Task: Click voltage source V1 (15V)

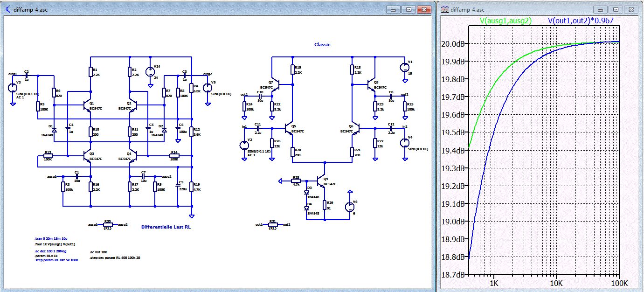Action: (404, 67)
